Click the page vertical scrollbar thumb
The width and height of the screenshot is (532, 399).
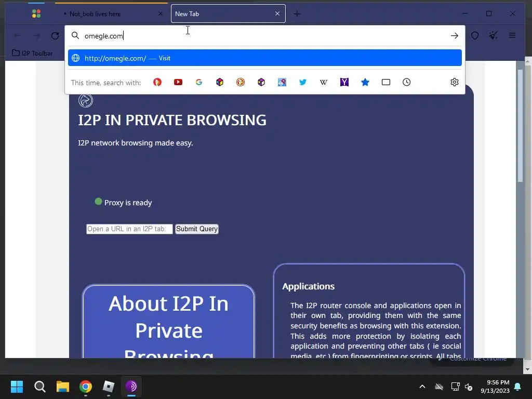pos(520,126)
